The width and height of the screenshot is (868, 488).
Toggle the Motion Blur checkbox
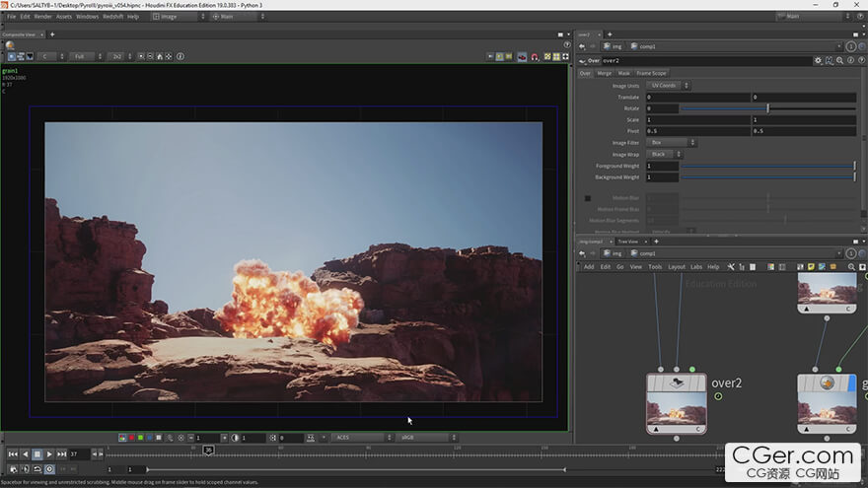click(x=588, y=198)
